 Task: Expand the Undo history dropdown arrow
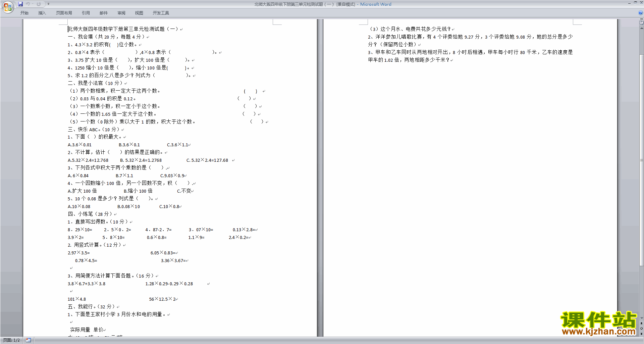tap(33, 4)
